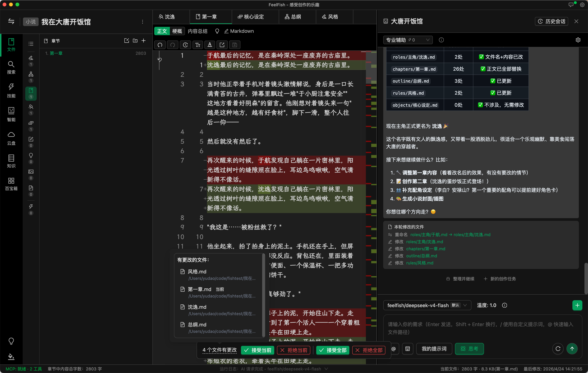Viewport: 588px width, 373px height.
Task: Open the 专业辅助 mode dropdown
Action: click(408, 40)
